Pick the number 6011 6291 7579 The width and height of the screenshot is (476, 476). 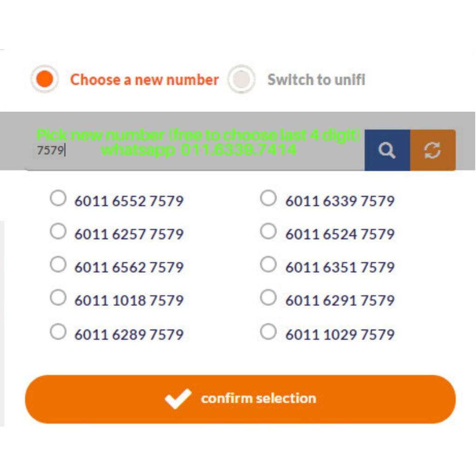pyautogui.click(x=268, y=298)
